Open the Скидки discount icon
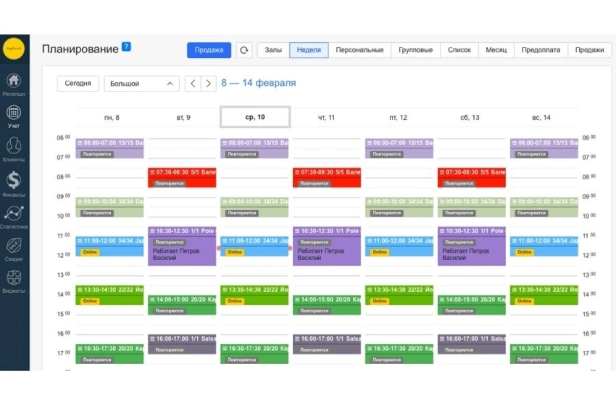This screenshot has height=405, width=616. tap(14, 247)
